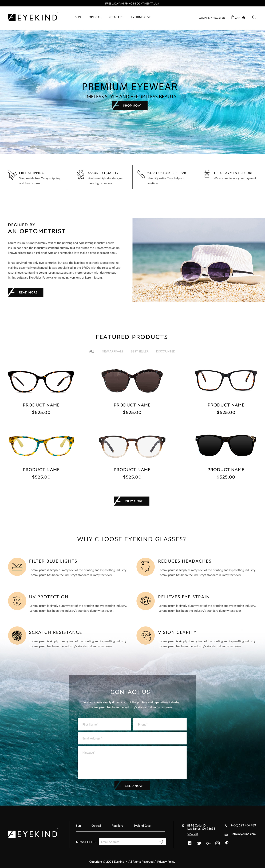Click the View More products button
265x868 pixels.
(x=132, y=501)
